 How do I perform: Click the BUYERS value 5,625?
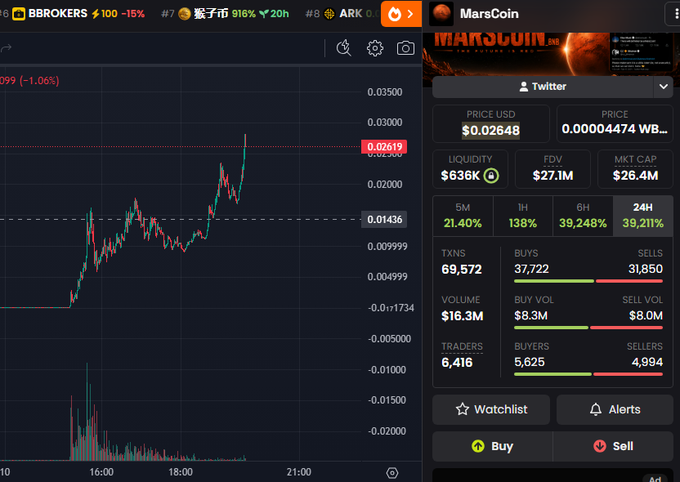pos(529,362)
